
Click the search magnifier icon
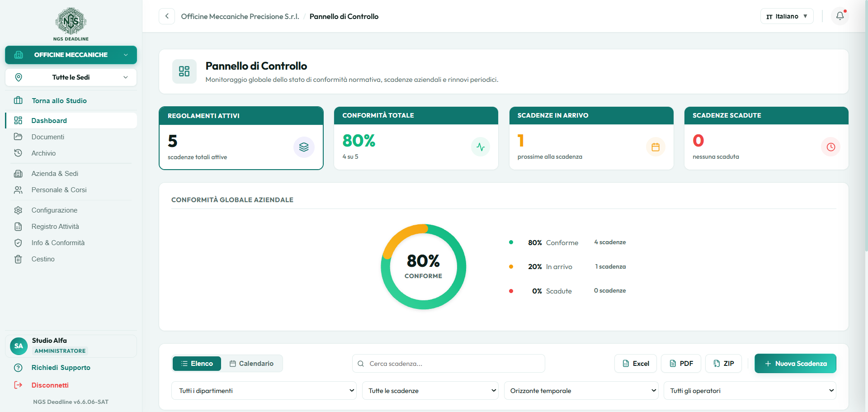(x=361, y=364)
